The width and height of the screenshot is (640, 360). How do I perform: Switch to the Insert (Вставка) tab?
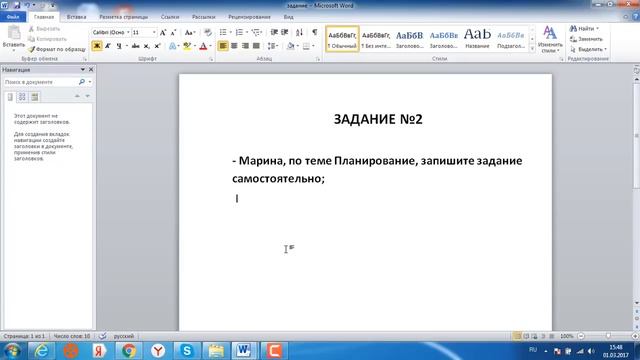coord(76,17)
